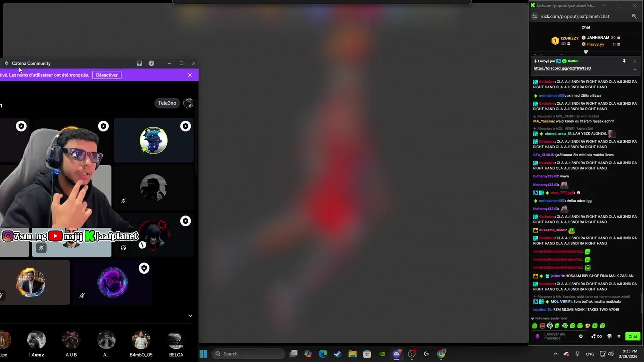
Task: Open the Tele3no channel label
Action: pos(167,103)
